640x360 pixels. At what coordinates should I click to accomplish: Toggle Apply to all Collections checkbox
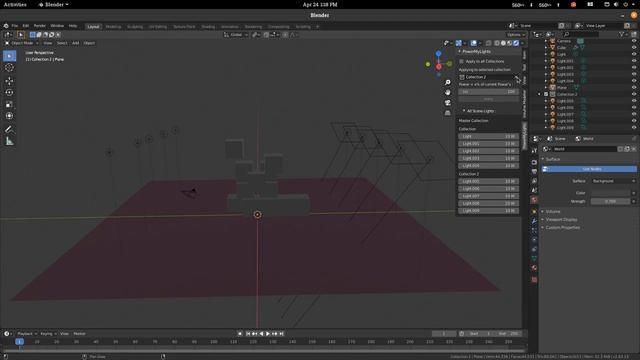(x=462, y=61)
